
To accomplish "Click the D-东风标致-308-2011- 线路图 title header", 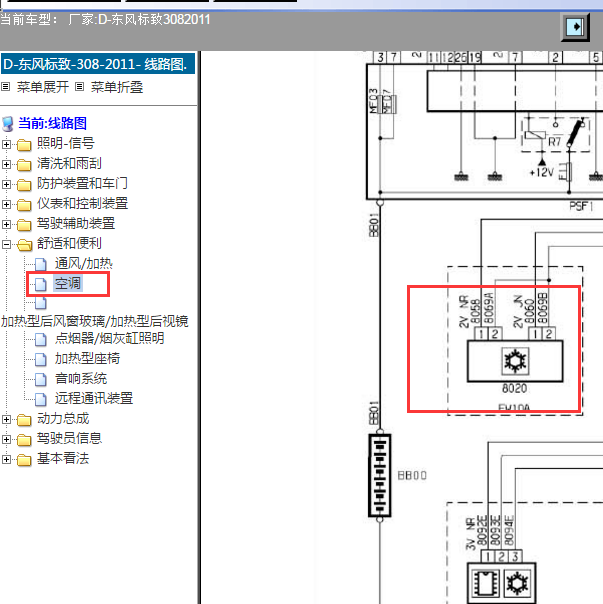I will coord(98,64).
